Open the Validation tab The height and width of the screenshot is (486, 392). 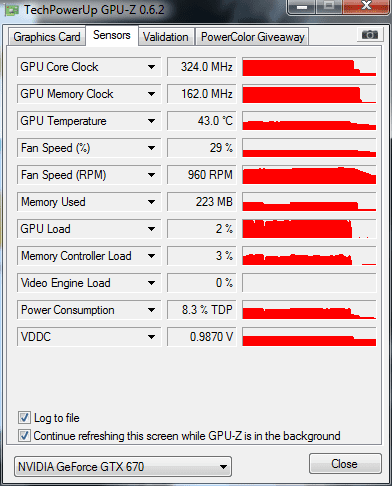pos(166,37)
